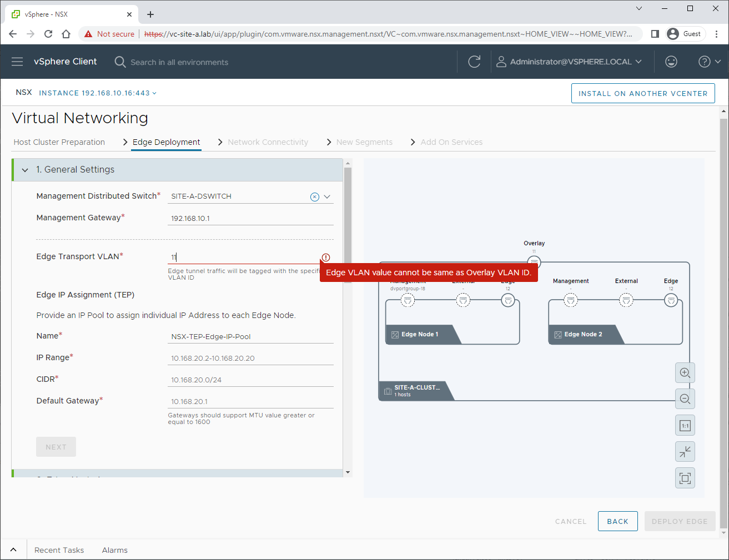Click the VLAN error warning icon

tap(326, 257)
